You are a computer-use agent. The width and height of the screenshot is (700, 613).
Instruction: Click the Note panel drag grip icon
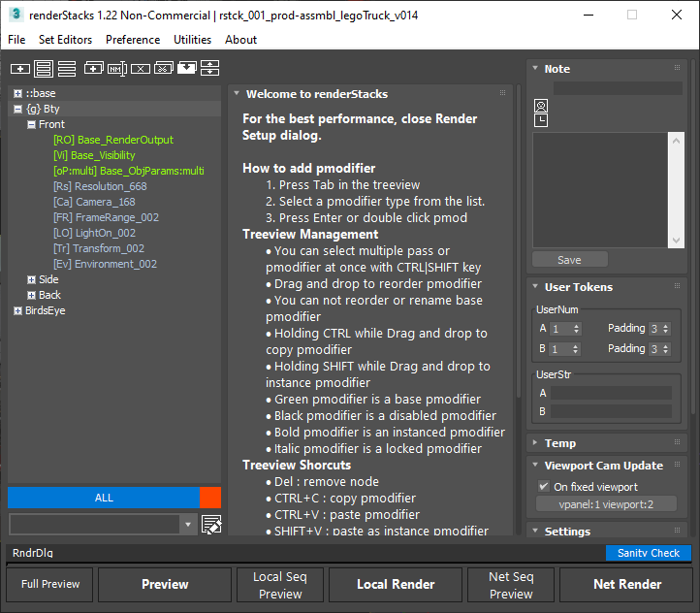click(678, 68)
